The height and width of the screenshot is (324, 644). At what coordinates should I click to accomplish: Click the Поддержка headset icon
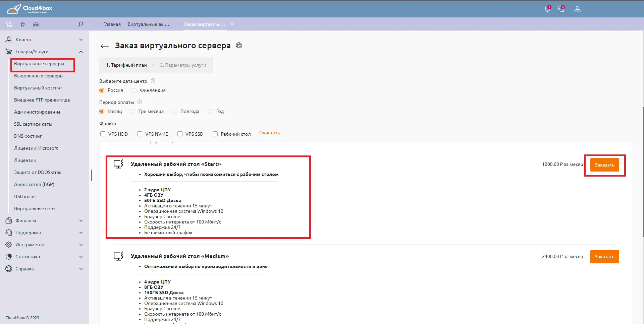(x=9, y=233)
